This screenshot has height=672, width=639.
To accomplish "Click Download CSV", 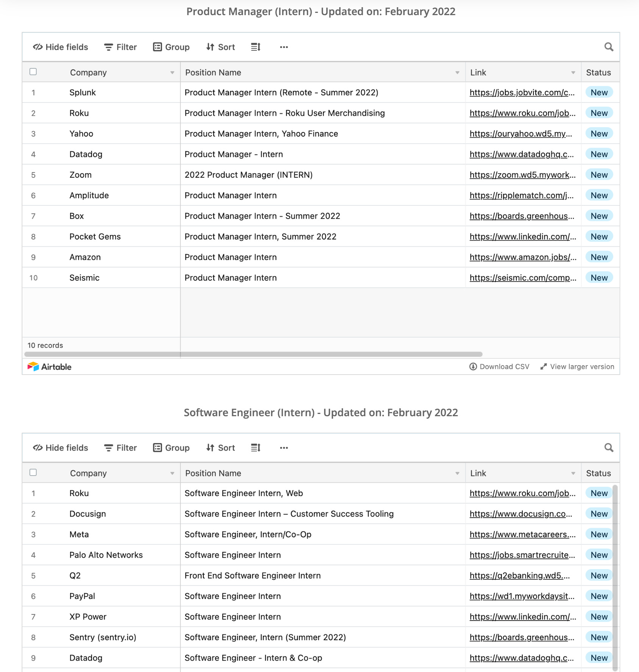I will [499, 367].
